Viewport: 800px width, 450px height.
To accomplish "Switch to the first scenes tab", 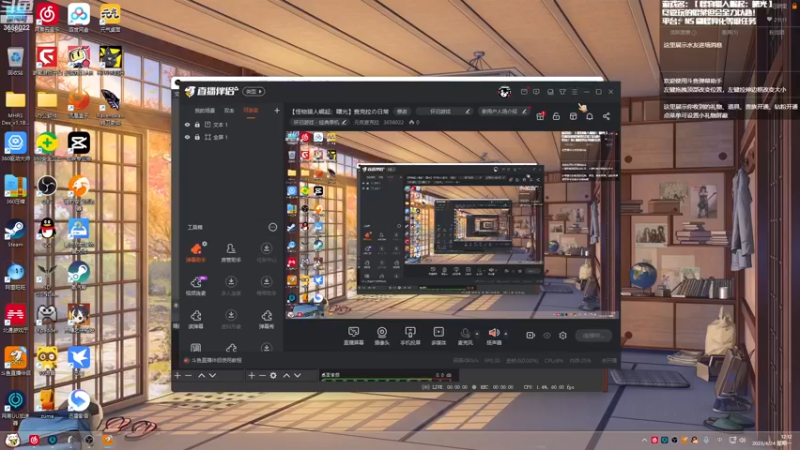I will 205,111.
